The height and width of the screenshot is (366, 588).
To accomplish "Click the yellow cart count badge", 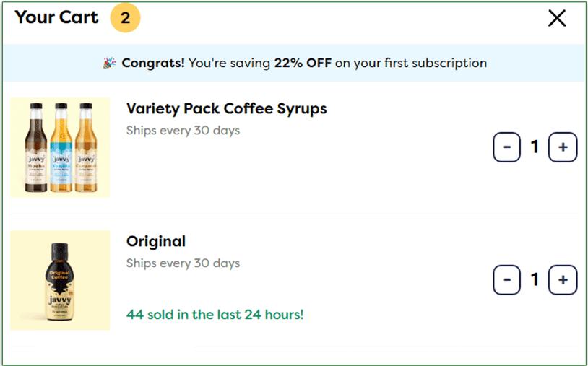I will point(125,18).
